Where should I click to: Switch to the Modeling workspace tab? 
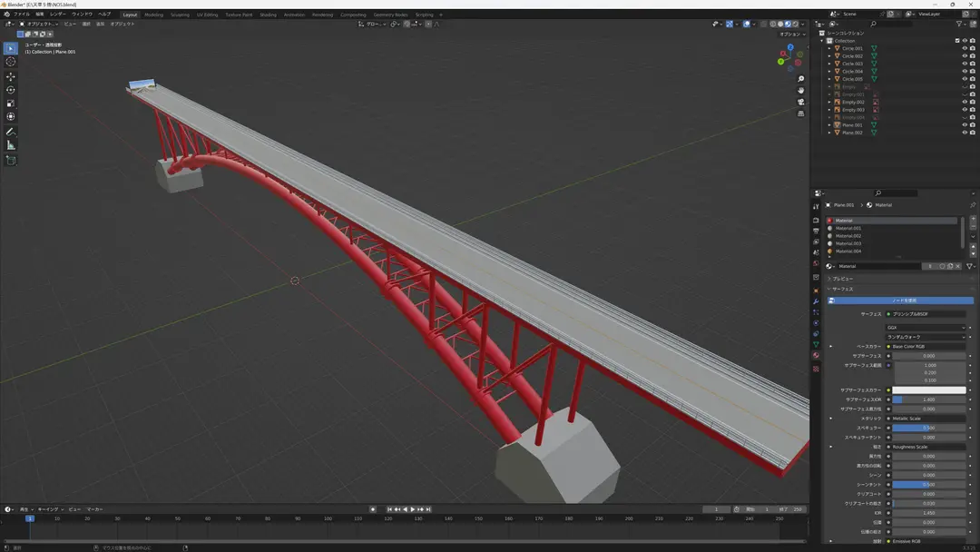(x=153, y=15)
